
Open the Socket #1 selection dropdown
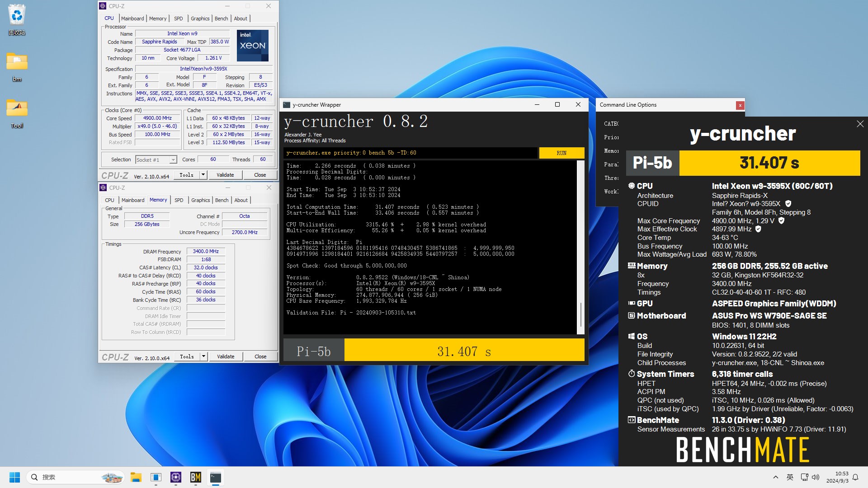pos(156,160)
